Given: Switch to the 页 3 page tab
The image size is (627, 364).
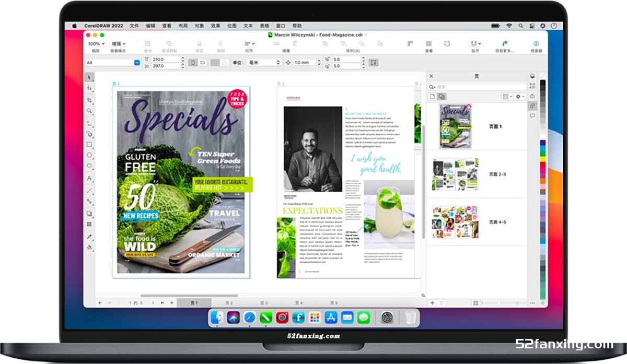Looking at the screenshot, I should point(264,303).
